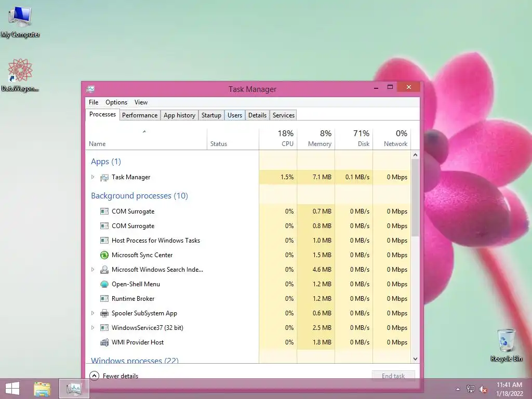Switch to the Users tab
This screenshot has width=532, height=399.
(x=235, y=115)
